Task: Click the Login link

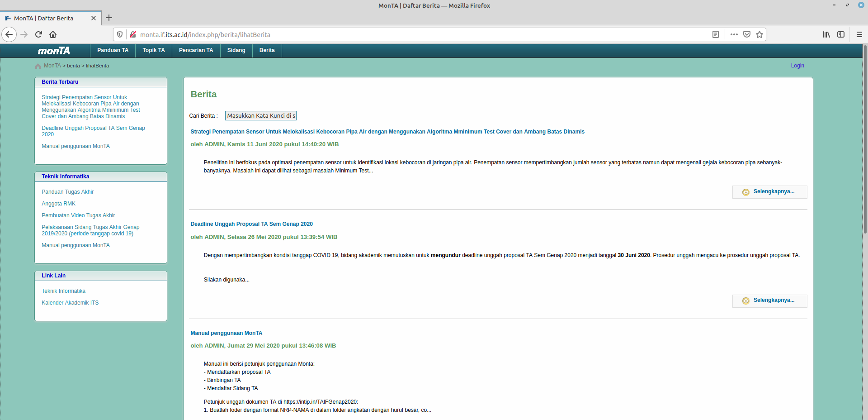Action: [797, 66]
